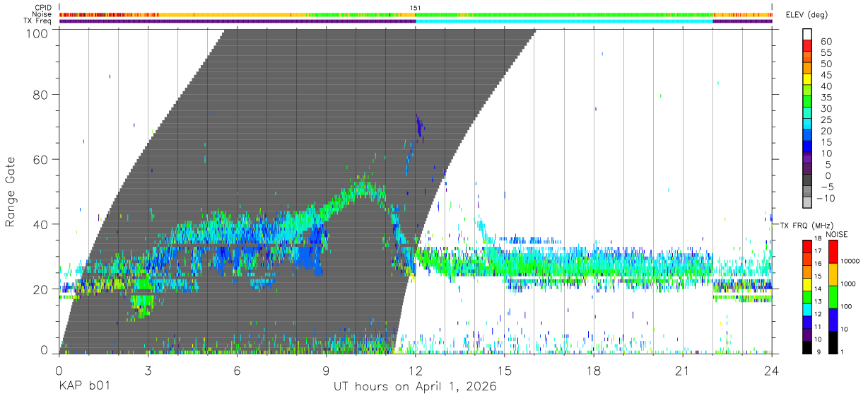This screenshot has height=401, width=868.
Task: Click the 6 hour label on time axis
Action: [x=237, y=371]
